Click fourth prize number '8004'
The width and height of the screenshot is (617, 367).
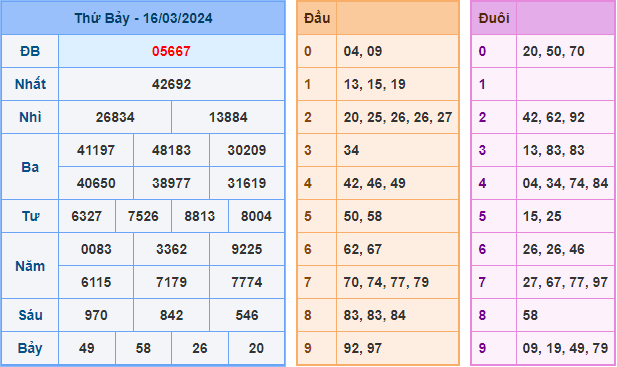(x=256, y=216)
